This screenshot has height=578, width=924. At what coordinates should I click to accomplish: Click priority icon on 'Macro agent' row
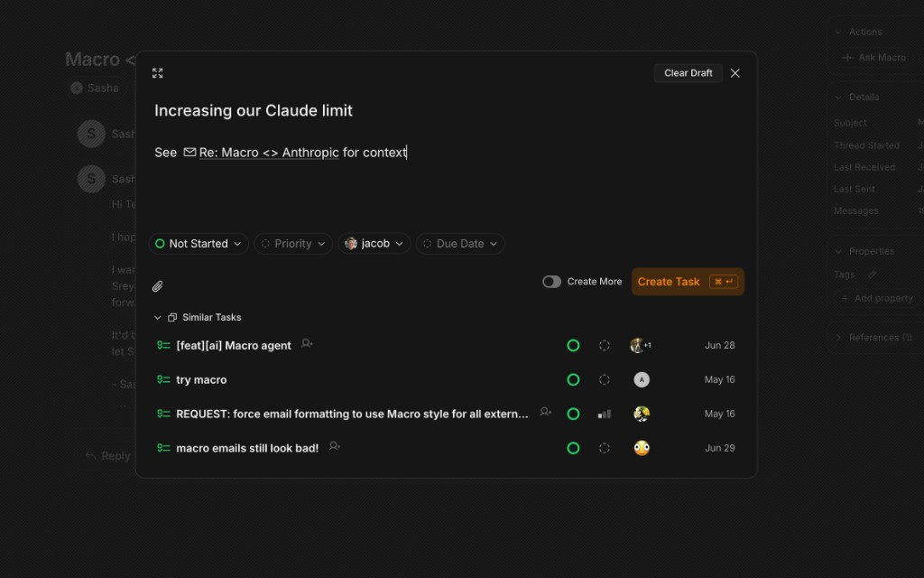pyautogui.click(x=604, y=346)
